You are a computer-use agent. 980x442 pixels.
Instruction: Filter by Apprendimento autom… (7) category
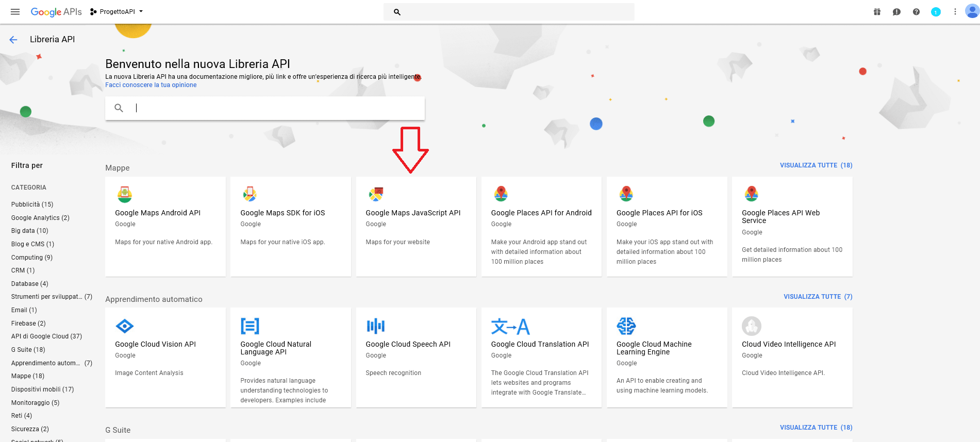click(52, 363)
